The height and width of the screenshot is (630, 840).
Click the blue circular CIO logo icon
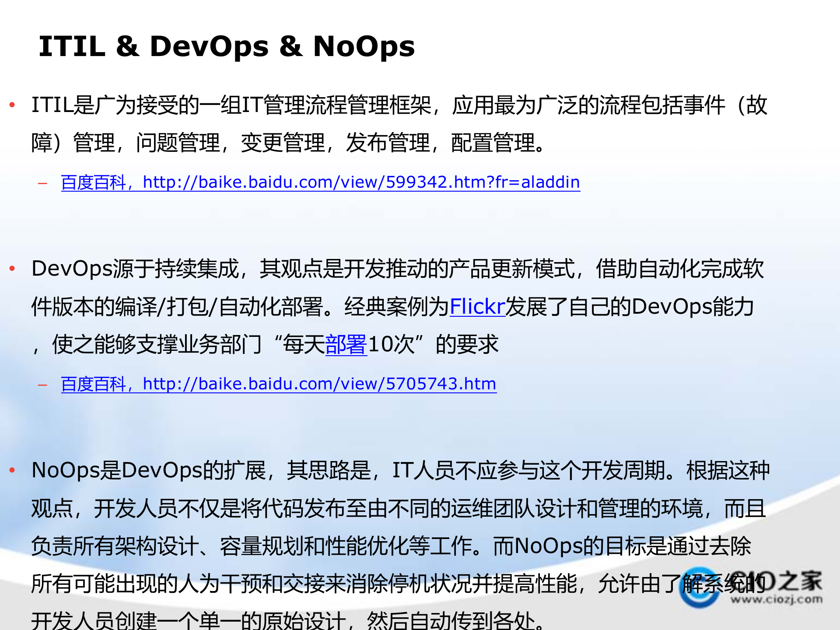point(699,588)
